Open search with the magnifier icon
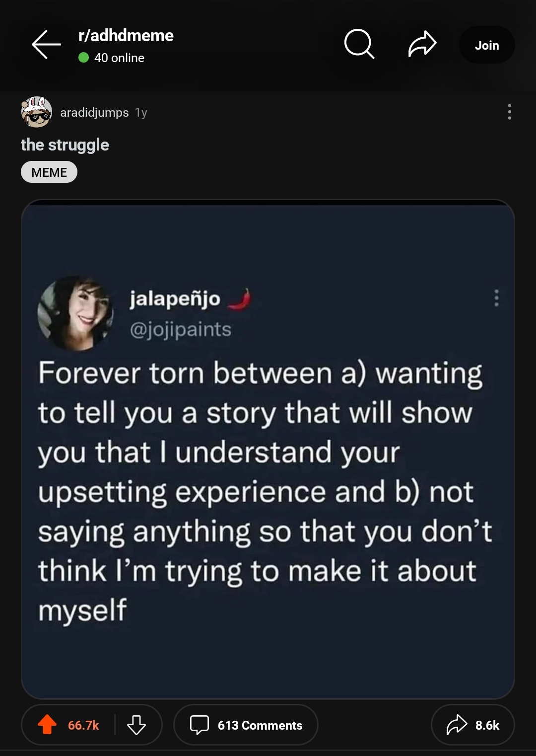Image resolution: width=536 pixels, height=756 pixels. 359,44
